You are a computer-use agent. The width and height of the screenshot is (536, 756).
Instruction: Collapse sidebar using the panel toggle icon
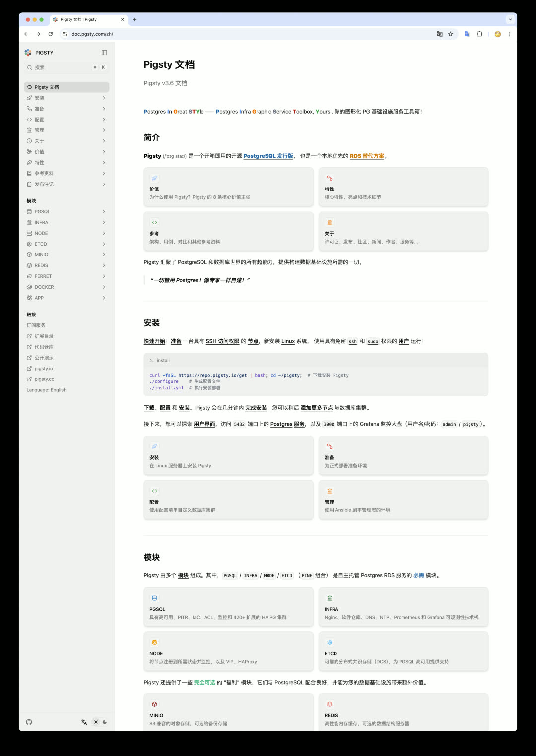tap(104, 53)
